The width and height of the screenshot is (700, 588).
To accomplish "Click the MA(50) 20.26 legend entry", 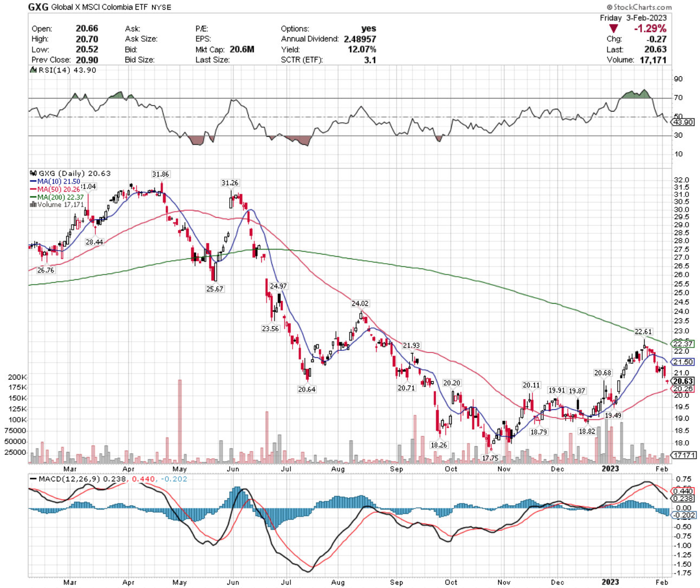I will 55,189.
